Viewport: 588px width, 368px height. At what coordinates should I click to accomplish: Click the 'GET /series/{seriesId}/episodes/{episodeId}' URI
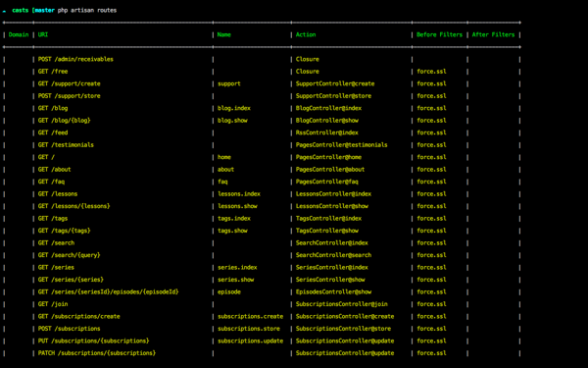[108, 291]
